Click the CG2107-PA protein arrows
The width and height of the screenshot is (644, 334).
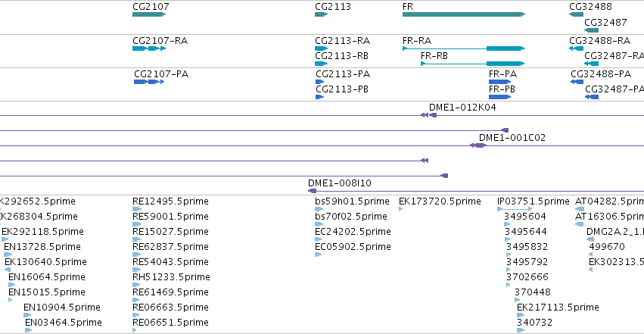149,82
